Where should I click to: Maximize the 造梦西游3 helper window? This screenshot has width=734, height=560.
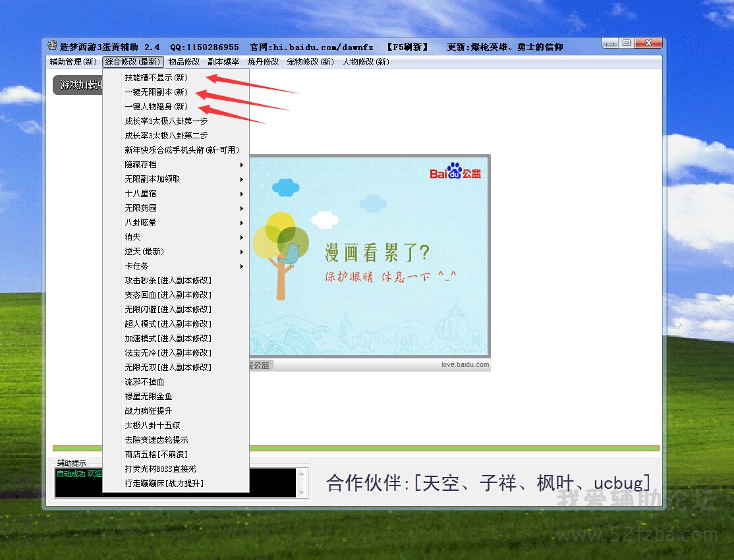pos(627,43)
